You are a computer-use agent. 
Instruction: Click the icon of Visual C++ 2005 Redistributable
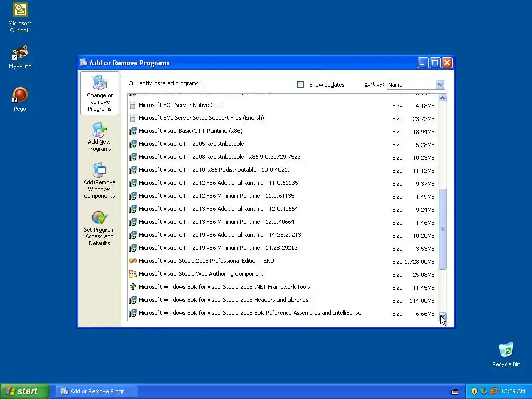[132, 144]
